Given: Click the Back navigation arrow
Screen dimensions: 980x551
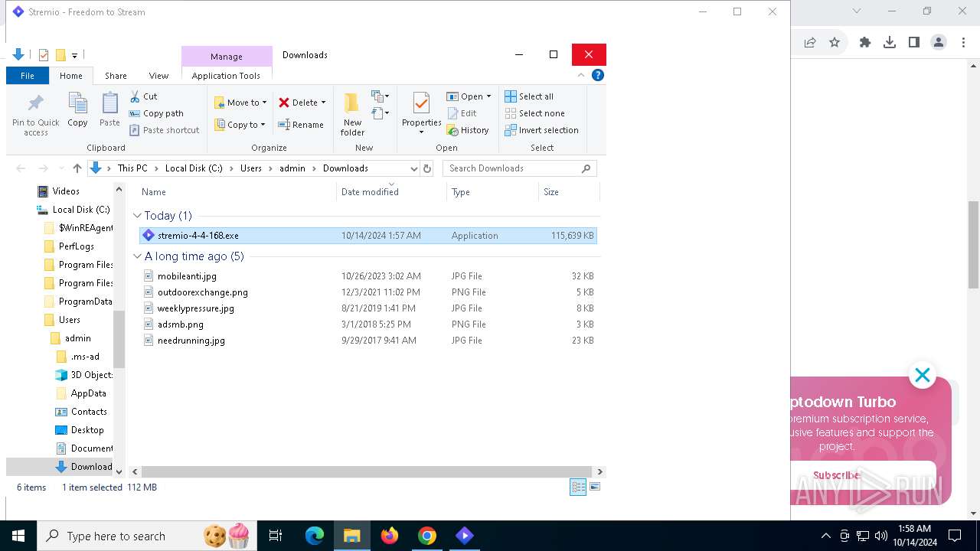Looking at the screenshot, I should (x=21, y=168).
